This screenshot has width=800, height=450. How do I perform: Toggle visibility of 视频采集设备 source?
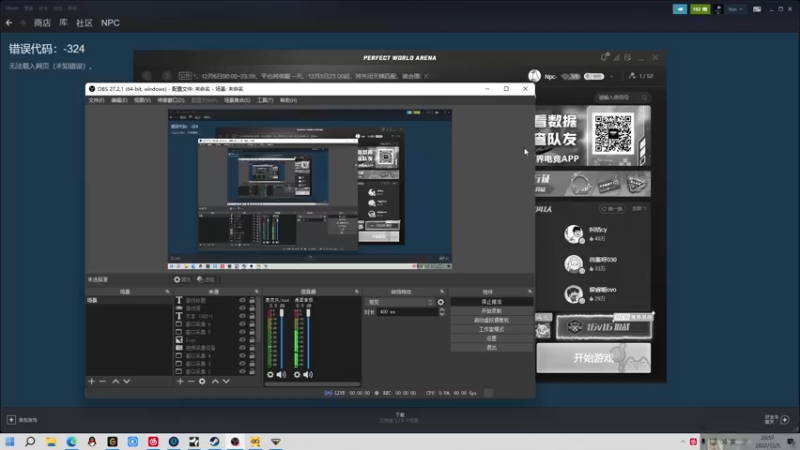click(242, 347)
